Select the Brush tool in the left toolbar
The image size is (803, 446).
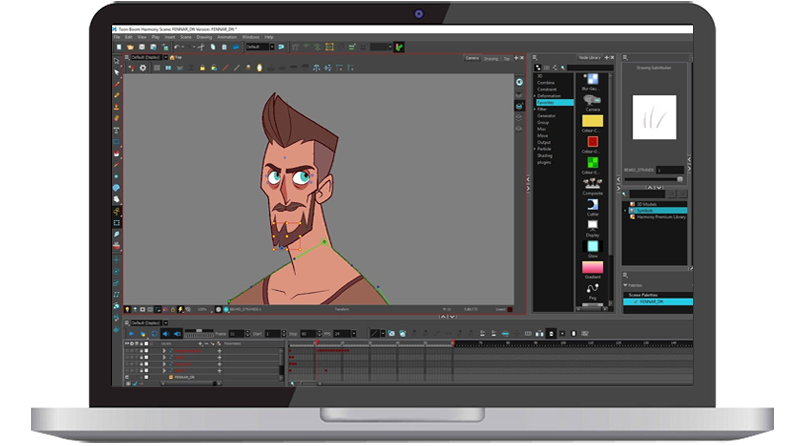(117, 84)
